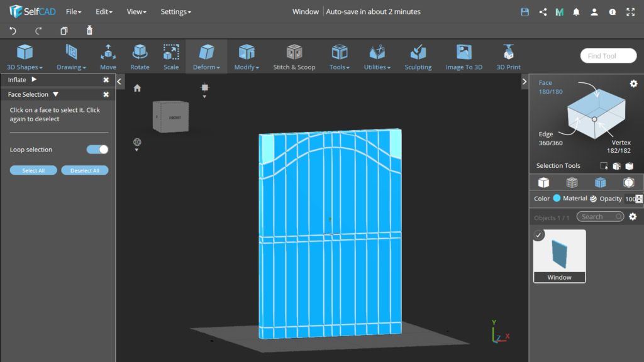Open the Sculpting tool

418,57
